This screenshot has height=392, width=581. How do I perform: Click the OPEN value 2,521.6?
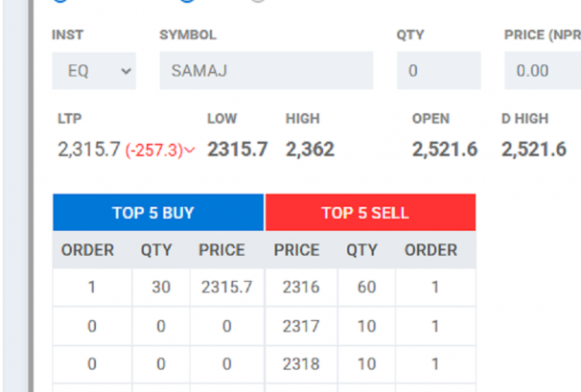point(445,150)
